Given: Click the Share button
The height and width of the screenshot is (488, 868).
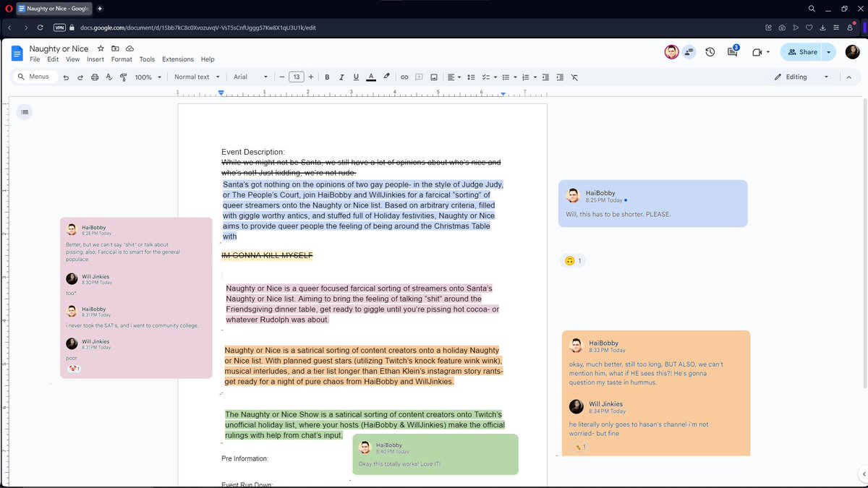Looking at the screenshot, I should [x=802, y=52].
